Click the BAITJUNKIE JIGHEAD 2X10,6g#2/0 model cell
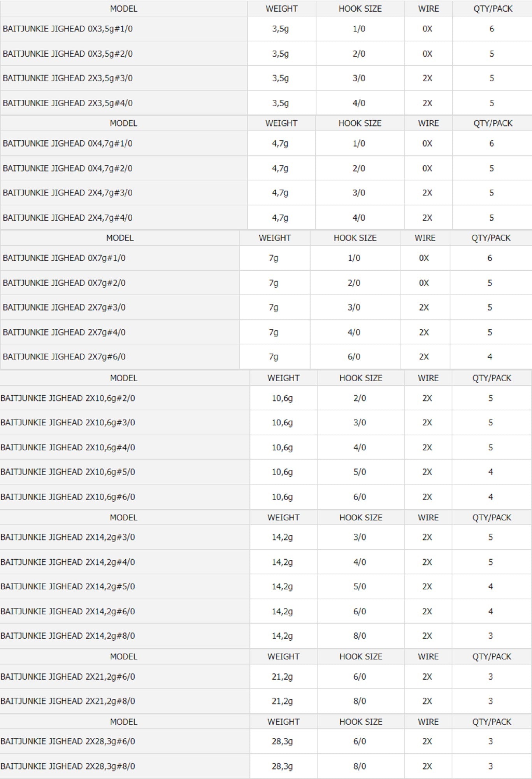This screenshot has height=779, width=532. [68, 398]
